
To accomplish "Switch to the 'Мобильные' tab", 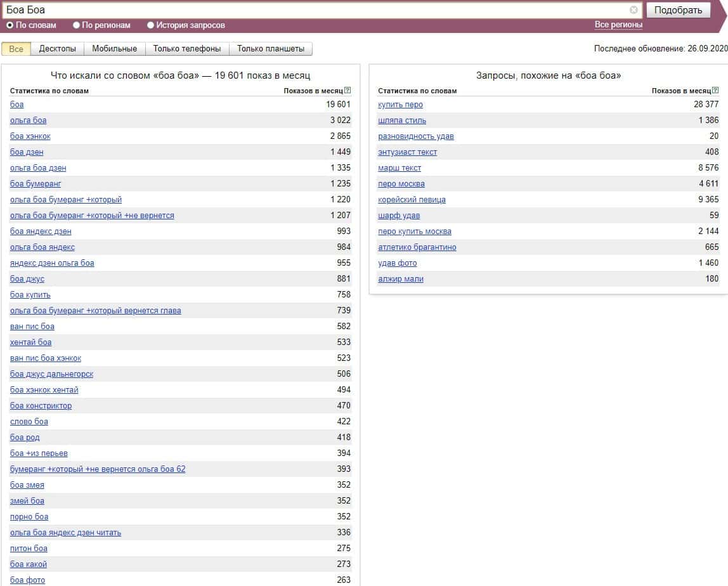I will (x=114, y=49).
